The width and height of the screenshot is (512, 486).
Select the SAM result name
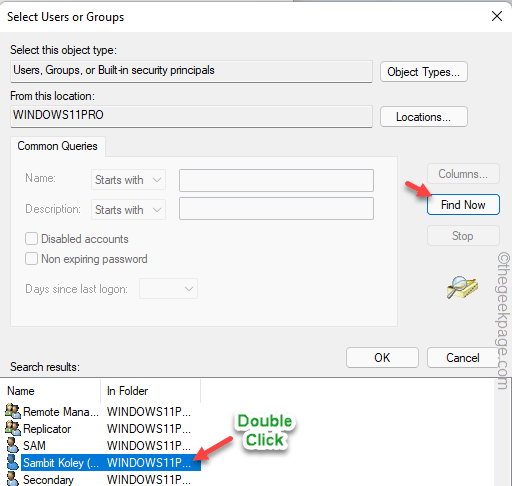[34, 446]
